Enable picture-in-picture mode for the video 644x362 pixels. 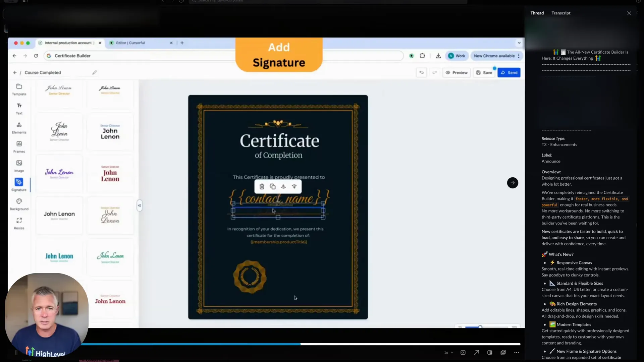point(503,352)
